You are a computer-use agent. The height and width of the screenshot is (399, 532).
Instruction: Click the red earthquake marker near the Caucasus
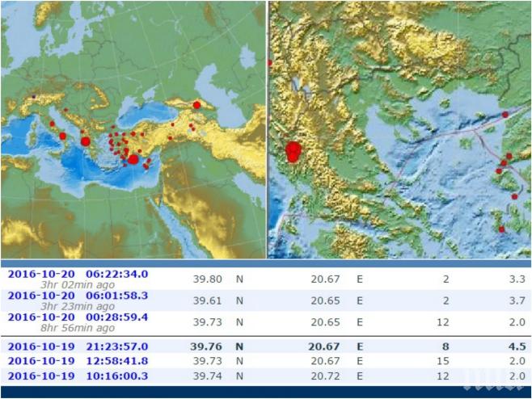196,105
